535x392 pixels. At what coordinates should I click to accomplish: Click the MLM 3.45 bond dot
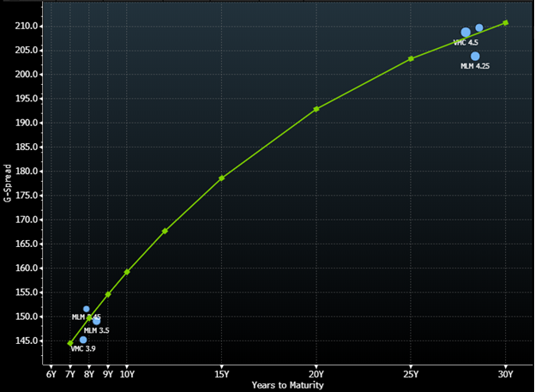(87, 309)
